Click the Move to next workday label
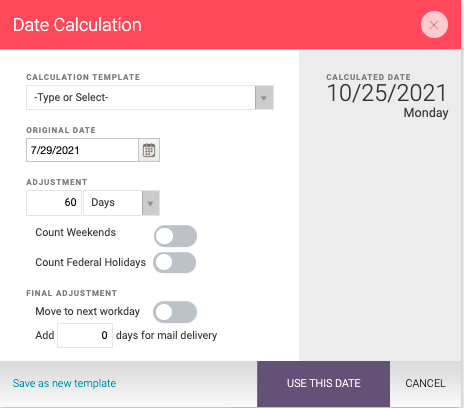The width and height of the screenshot is (464, 408). (88, 311)
